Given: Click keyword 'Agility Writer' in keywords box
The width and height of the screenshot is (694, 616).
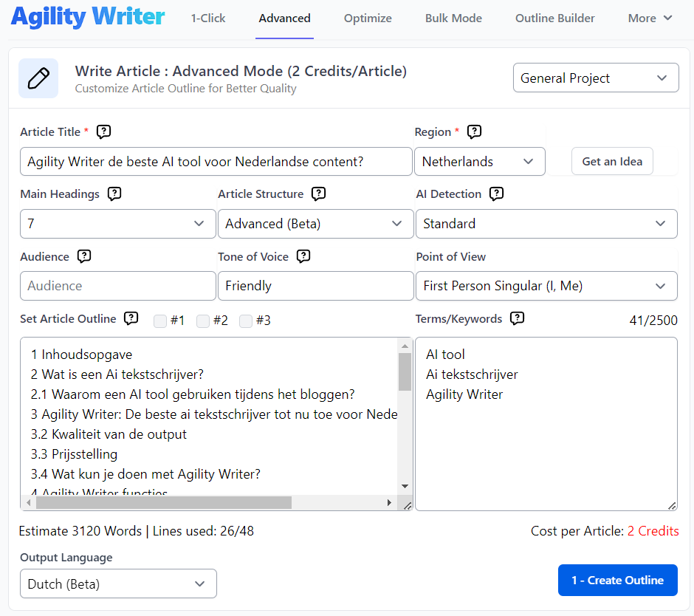Looking at the screenshot, I should [464, 394].
